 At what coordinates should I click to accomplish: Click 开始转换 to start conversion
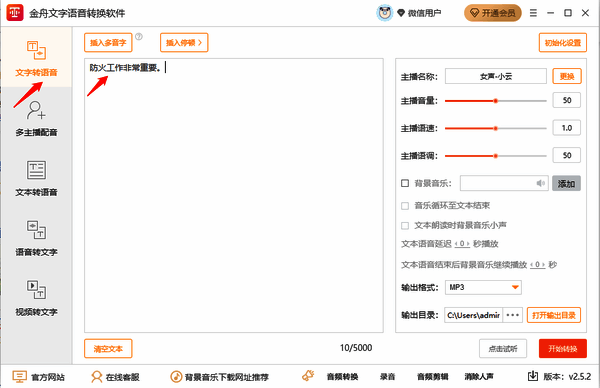coord(562,349)
